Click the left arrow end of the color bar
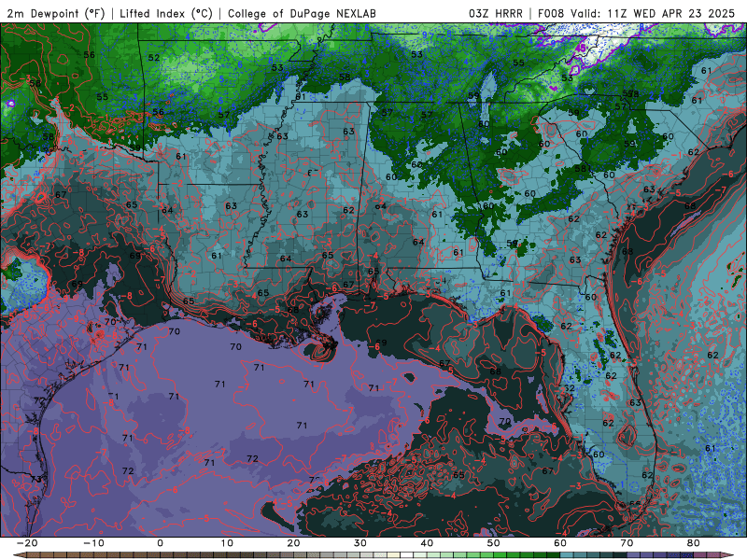 tap(18, 555)
